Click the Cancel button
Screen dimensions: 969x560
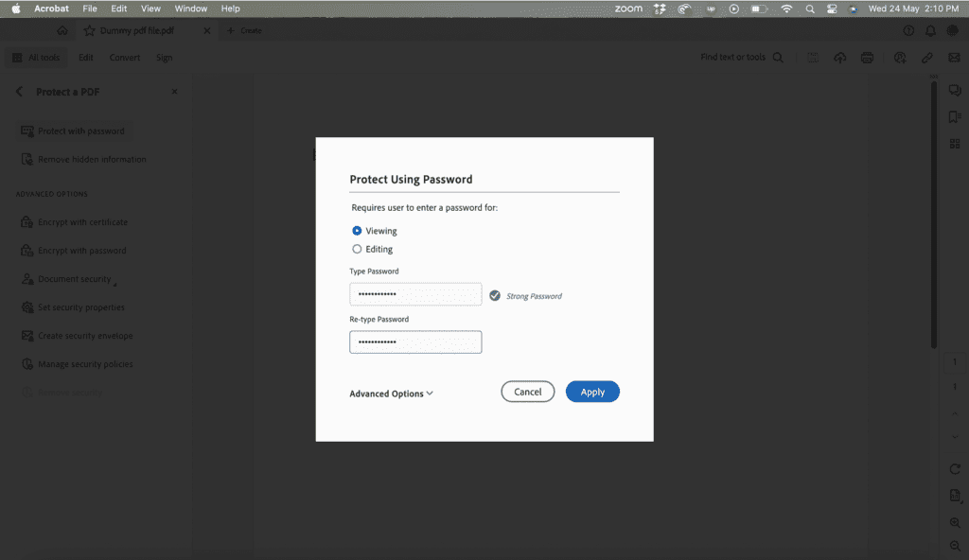point(527,391)
